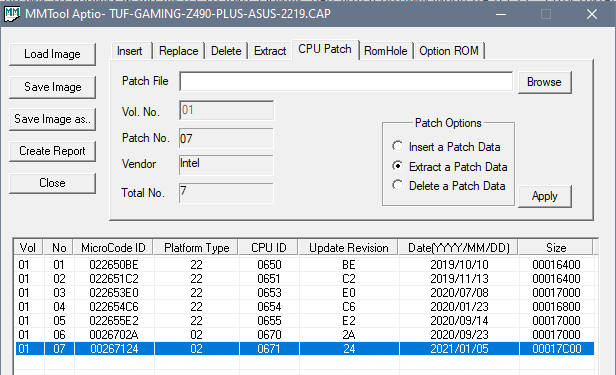616x375 pixels.
Task: Switch to the Insert tab
Action: (130, 51)
